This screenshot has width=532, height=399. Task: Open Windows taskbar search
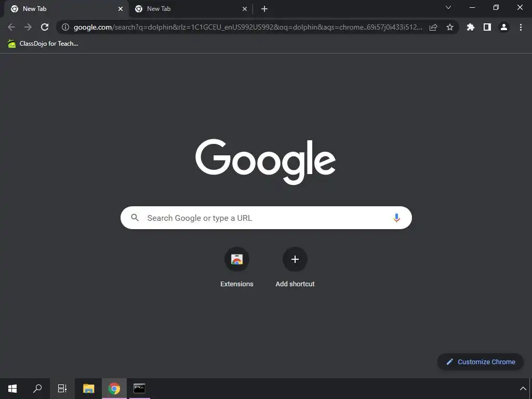tap(37, 389)
